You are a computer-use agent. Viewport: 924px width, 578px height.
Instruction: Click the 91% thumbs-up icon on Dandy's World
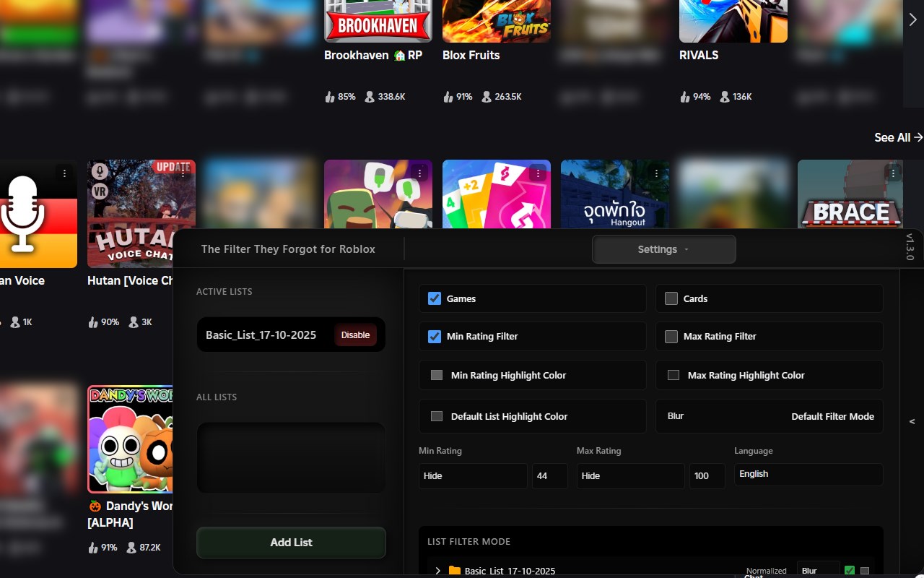tap(93, 547)
